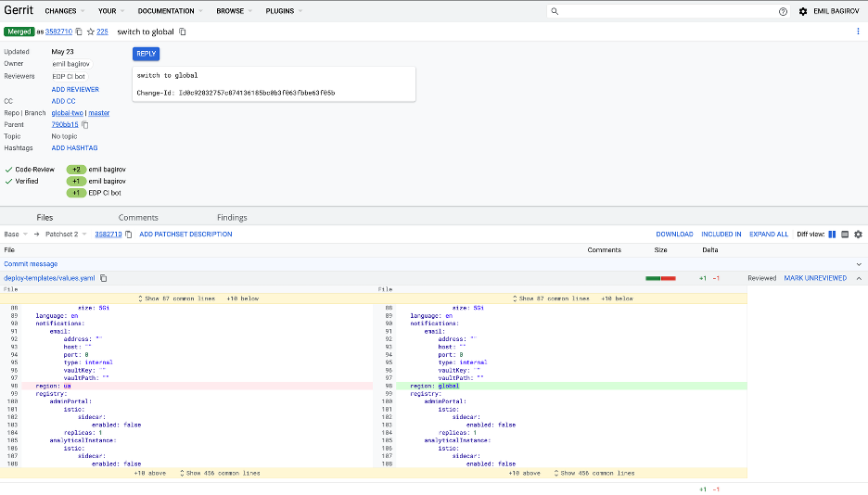Image resolution: width=868 pixels, height=495 pixels.
Task: Copy path of deploy-templates/values.yaml
Action: pyautogui.click(x=104, y=278)
